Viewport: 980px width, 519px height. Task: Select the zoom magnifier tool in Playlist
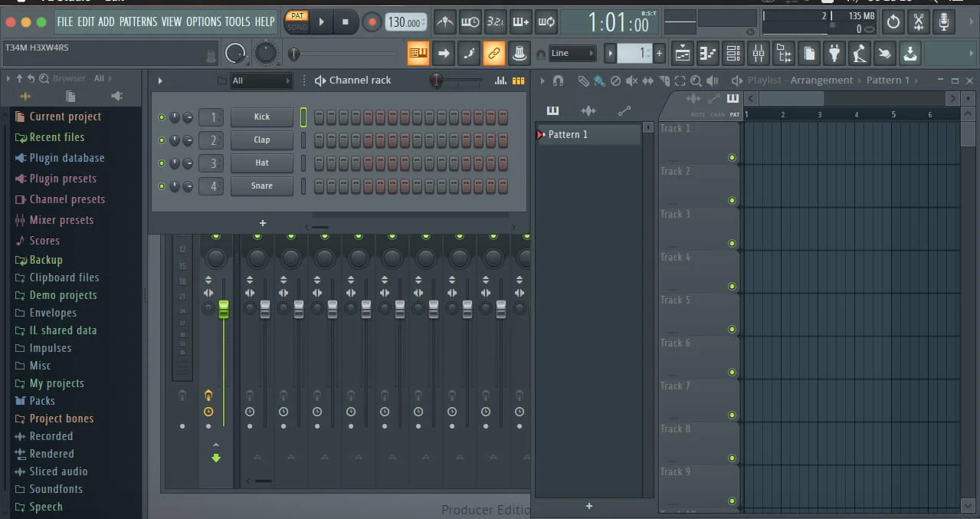click(696, 80)
